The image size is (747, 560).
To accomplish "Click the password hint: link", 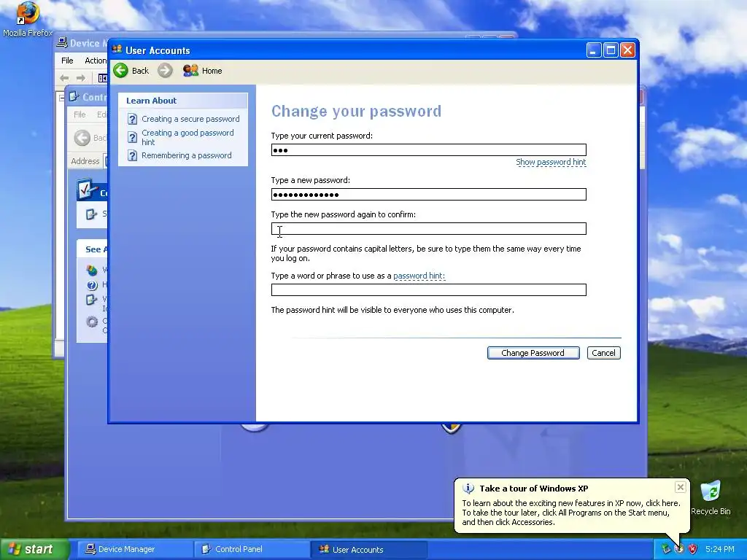I will pyautogui.click(x=419, y=276).
